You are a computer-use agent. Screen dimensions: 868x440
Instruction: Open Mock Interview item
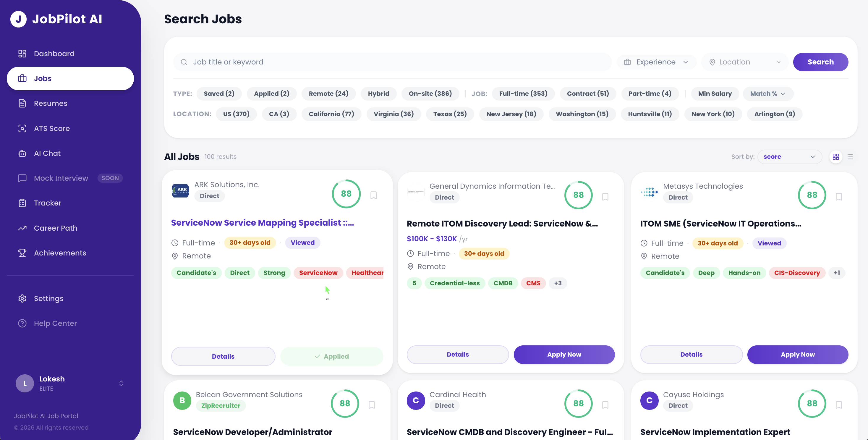tap(70, 178)
